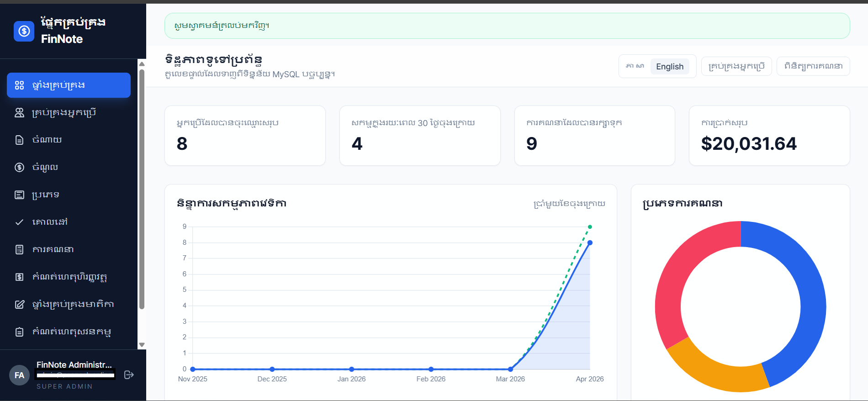Open the dashboard grid icon in sidebar
Viewport: 868px width, 401px height.
point(19,85)
